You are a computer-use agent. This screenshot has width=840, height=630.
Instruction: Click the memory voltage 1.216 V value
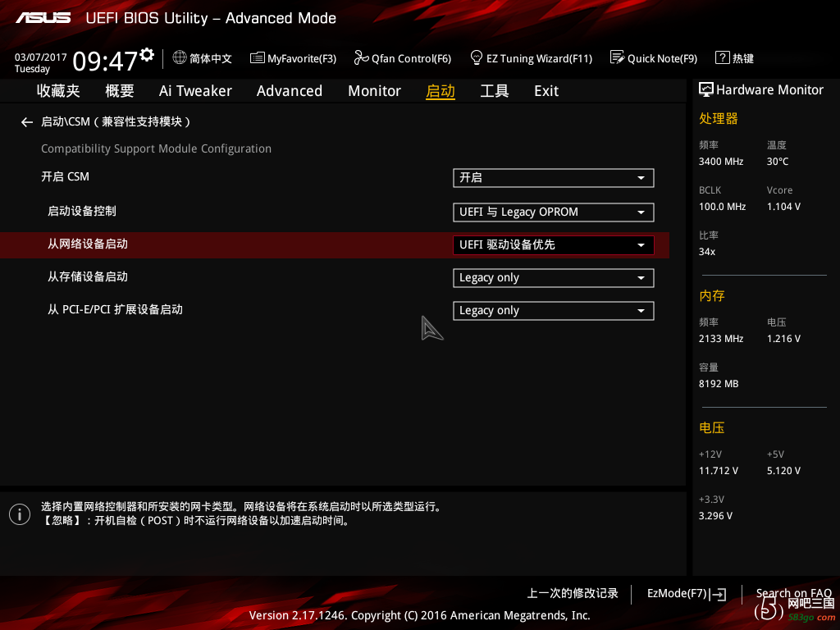[783, 339]
